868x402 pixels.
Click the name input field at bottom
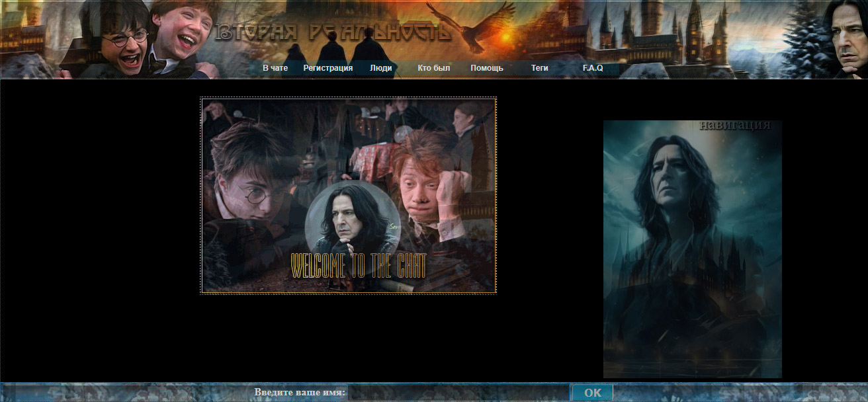click(x=458, y=393)
